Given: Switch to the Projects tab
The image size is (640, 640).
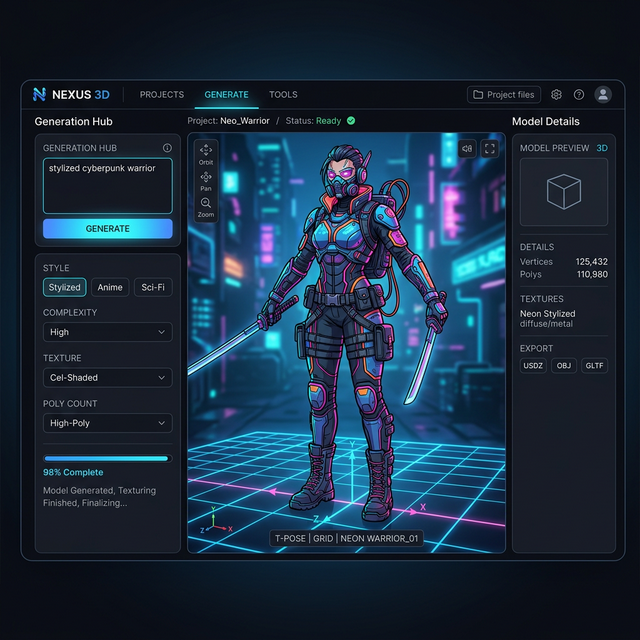Looking at the screenshot, I should 162,95.
